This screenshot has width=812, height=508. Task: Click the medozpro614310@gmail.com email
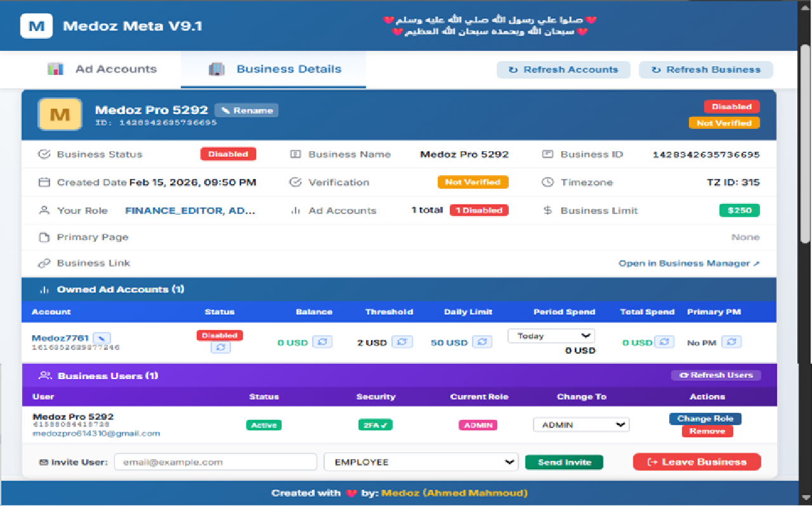[x=96, y=433]
